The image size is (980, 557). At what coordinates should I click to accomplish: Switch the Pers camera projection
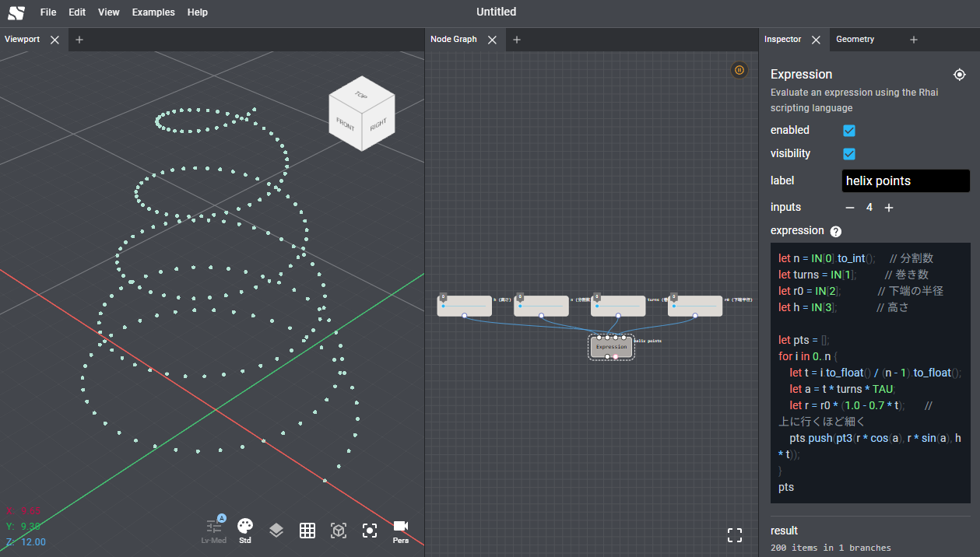pyautogui.click(x=401, y=531)
